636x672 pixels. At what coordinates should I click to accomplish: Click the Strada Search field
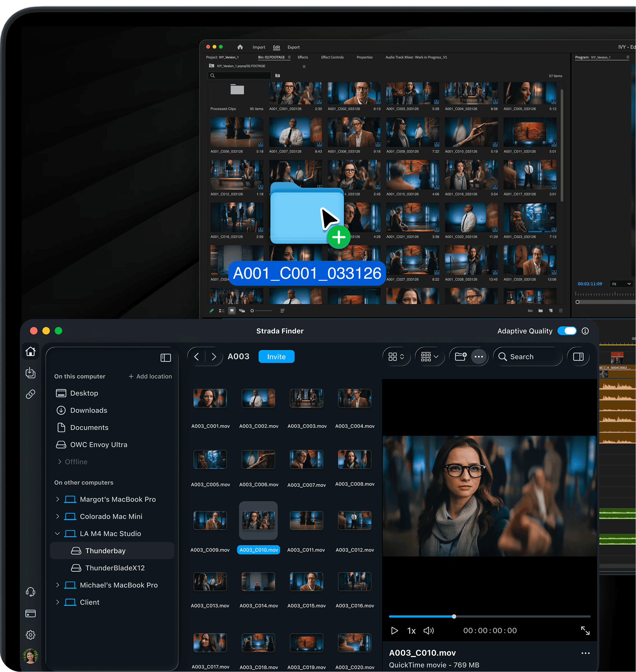coord(528,357)
